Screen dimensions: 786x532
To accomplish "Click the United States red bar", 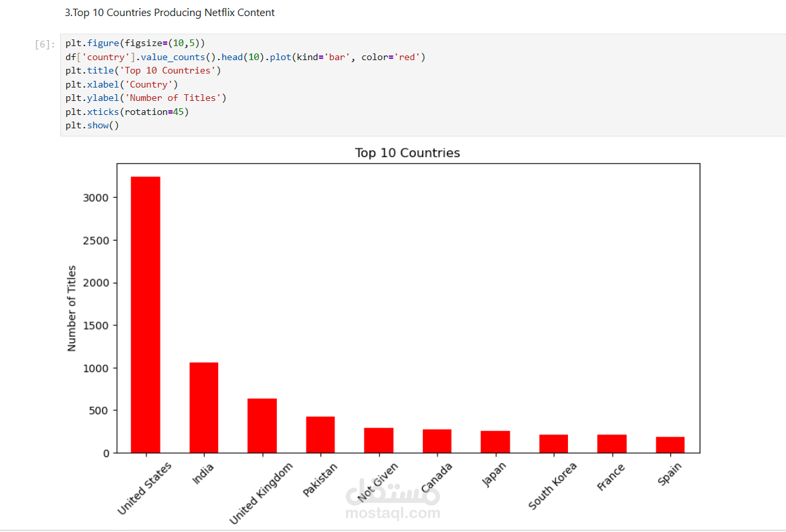I will tap(146, 315).
